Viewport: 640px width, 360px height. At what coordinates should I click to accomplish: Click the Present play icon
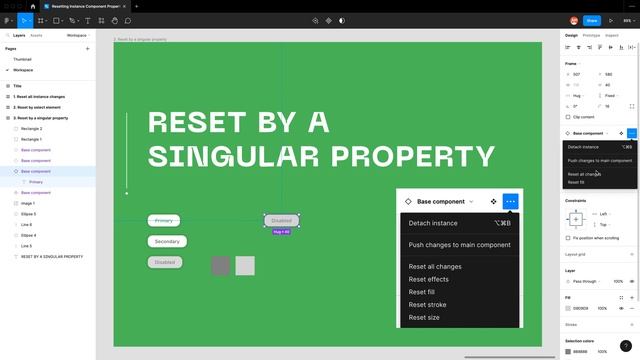pos(611,20)
